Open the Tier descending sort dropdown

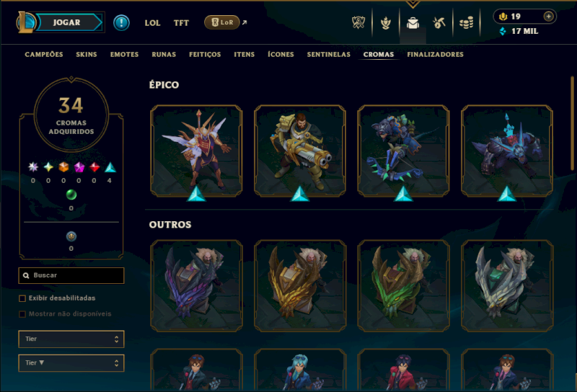tap(71, 363)
